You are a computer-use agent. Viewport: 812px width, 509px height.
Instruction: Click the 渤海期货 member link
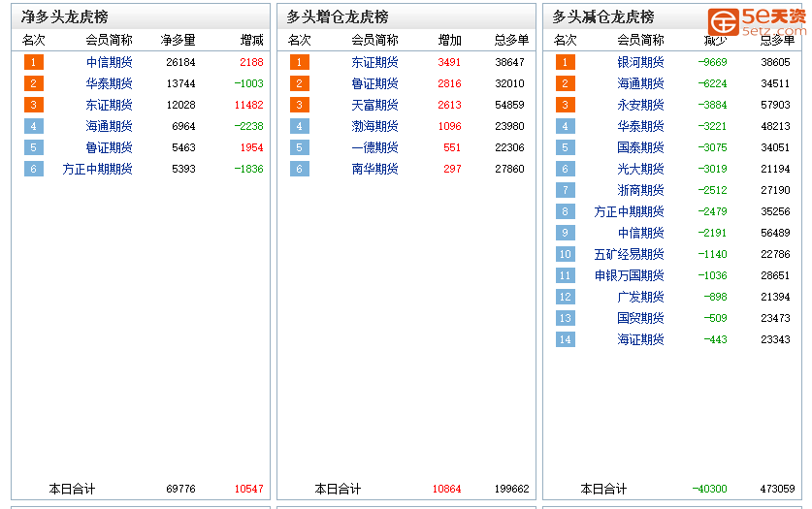[374, 126]
